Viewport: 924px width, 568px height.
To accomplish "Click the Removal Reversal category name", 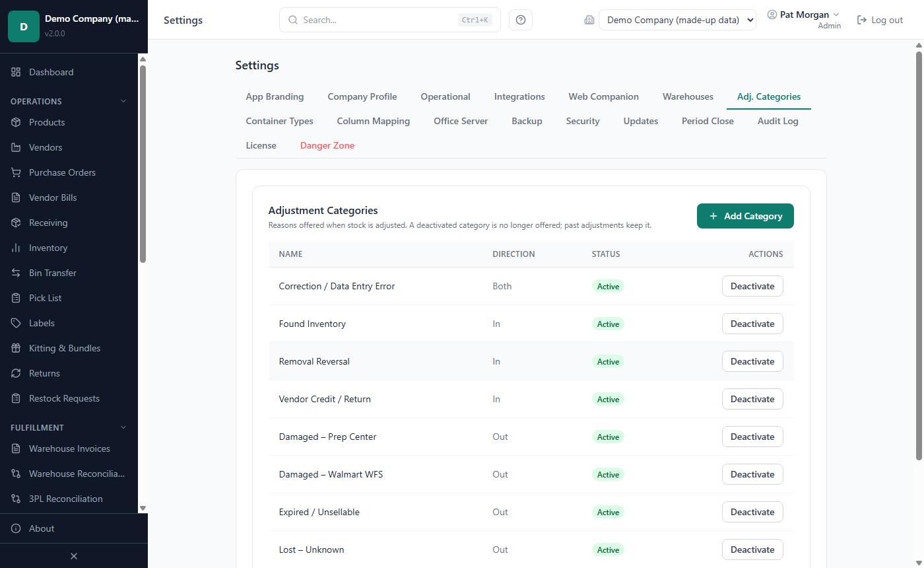I will point(314,361).
